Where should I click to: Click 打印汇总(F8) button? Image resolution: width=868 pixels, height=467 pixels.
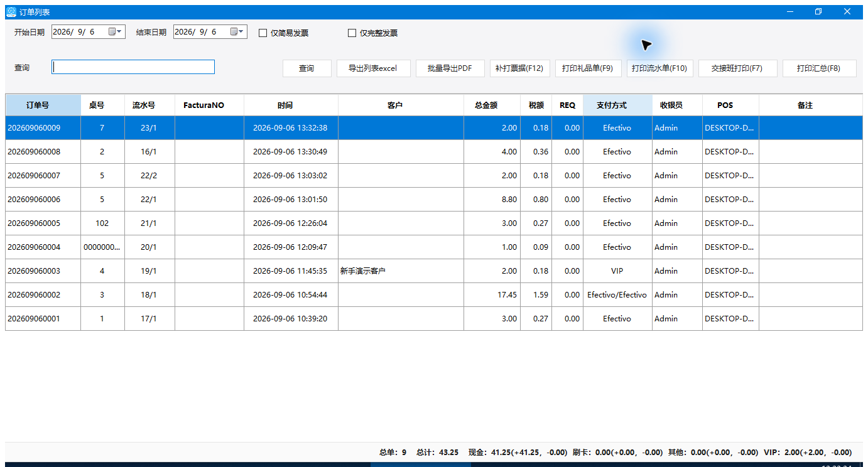tap(819, 68)
